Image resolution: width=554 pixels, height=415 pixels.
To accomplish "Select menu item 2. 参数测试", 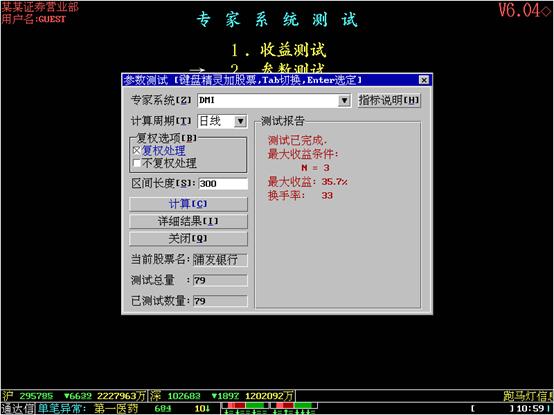I will 278,68.
